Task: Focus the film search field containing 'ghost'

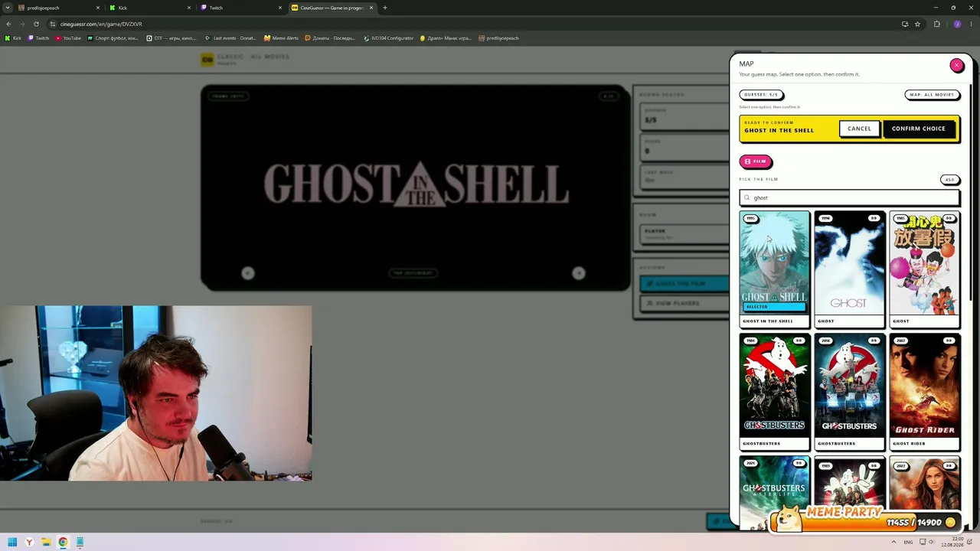Action: pos(849,198)
